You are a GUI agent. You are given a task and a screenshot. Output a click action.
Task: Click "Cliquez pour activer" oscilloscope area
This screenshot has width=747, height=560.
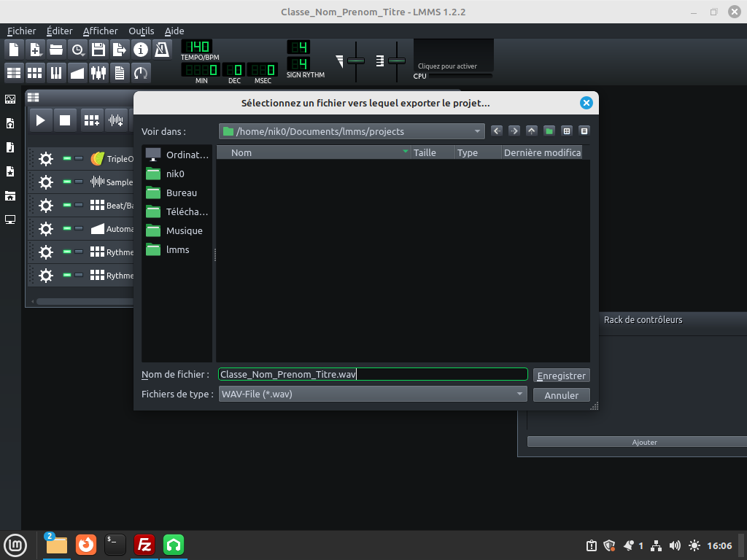click(454, 55)
